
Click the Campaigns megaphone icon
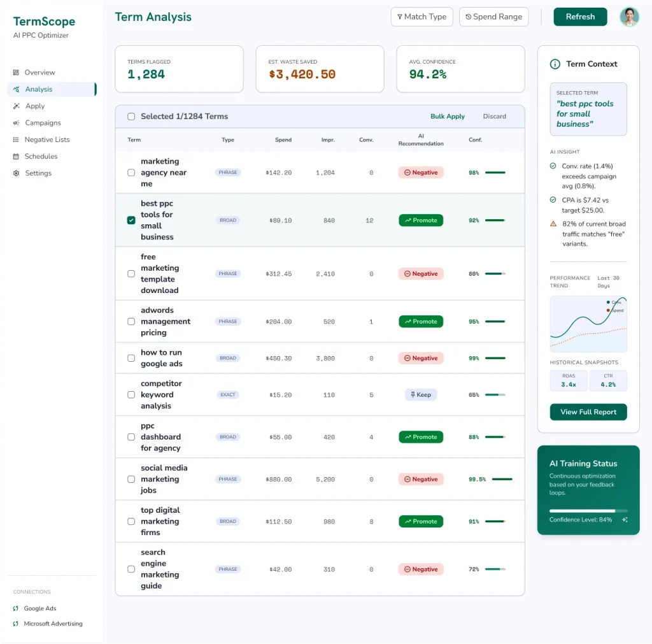(16, 123)
